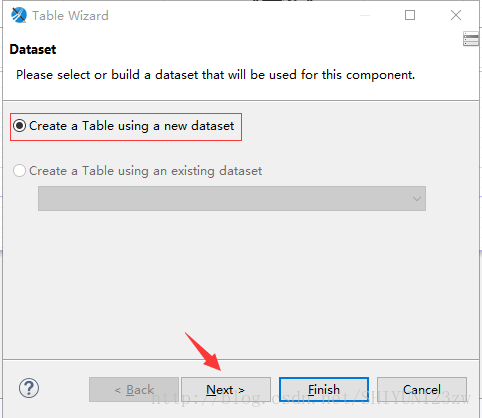Click the 'Create a Table using an existing dataset' label
The width and height of the screenshot is (482, 418).
(x=145, y=171)
